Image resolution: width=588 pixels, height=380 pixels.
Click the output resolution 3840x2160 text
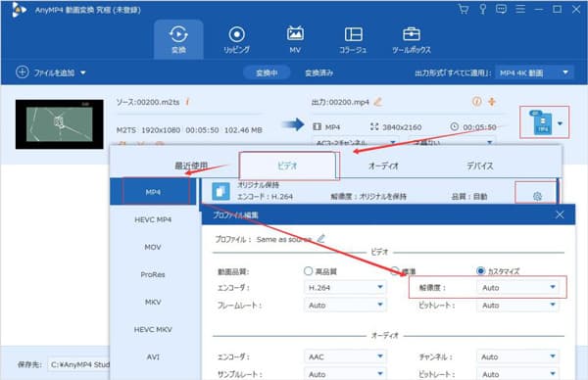[x=402, y=127]
